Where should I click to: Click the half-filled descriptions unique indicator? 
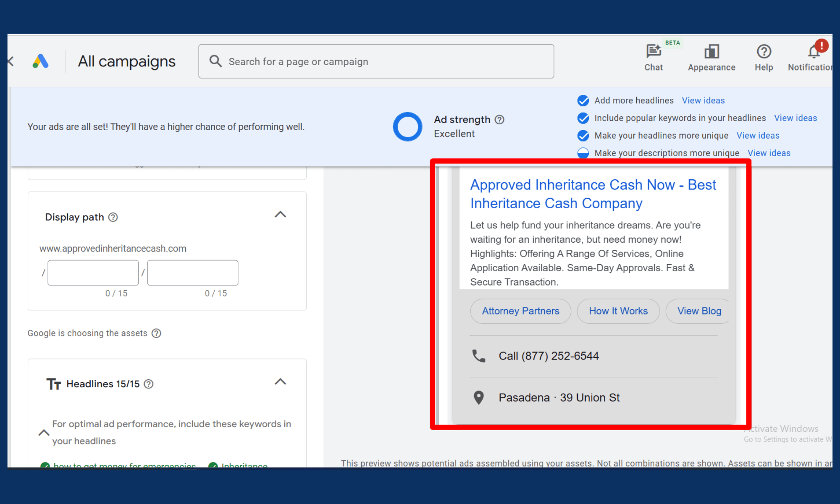[x=583, y=153]
